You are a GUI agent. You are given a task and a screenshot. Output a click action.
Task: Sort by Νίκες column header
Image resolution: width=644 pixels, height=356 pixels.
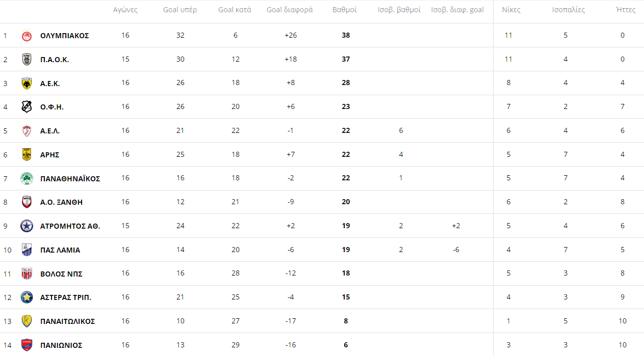pyautogui.click(x=511, y=10)
